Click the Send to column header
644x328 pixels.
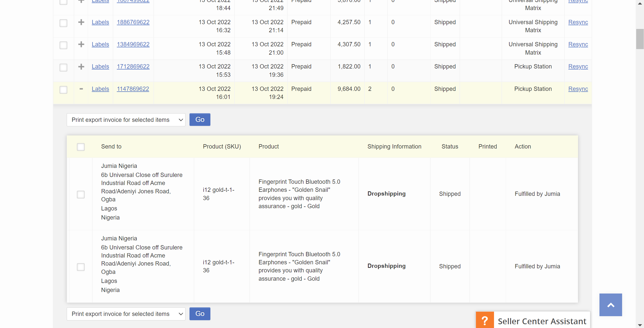point(111,147)
